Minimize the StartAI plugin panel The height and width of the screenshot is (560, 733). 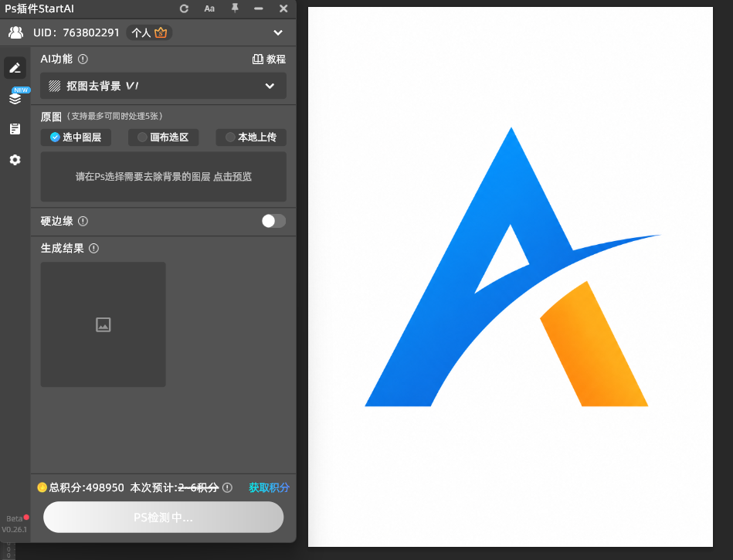[x=259, y=8]
